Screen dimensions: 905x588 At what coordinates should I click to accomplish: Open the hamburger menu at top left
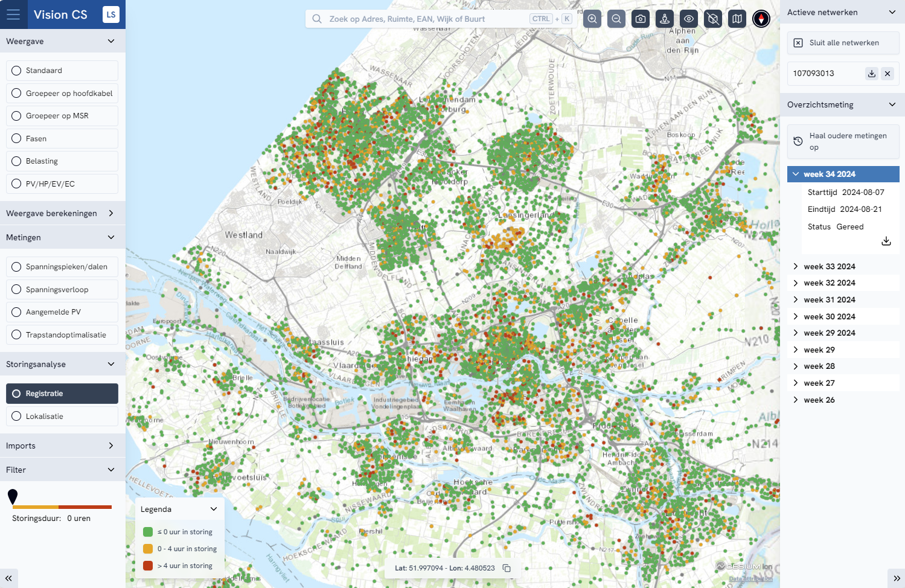click(13, 13)
